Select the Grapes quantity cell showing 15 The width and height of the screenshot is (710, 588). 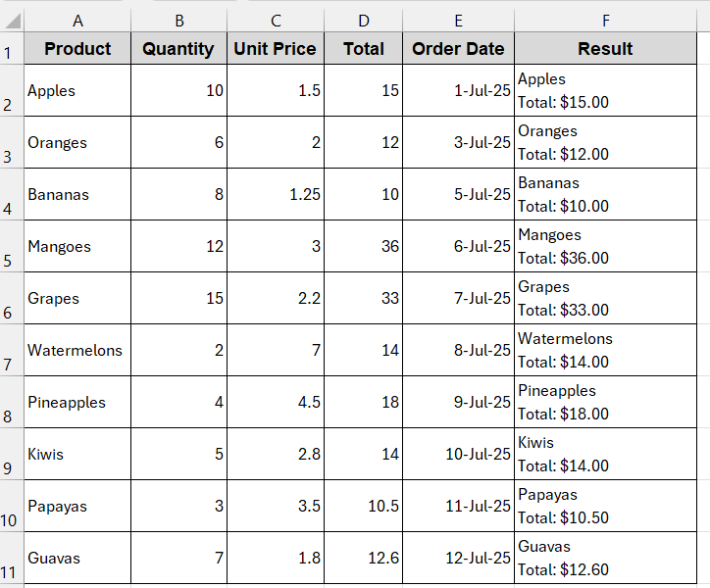pyautogui.click(x=178, y=299)
